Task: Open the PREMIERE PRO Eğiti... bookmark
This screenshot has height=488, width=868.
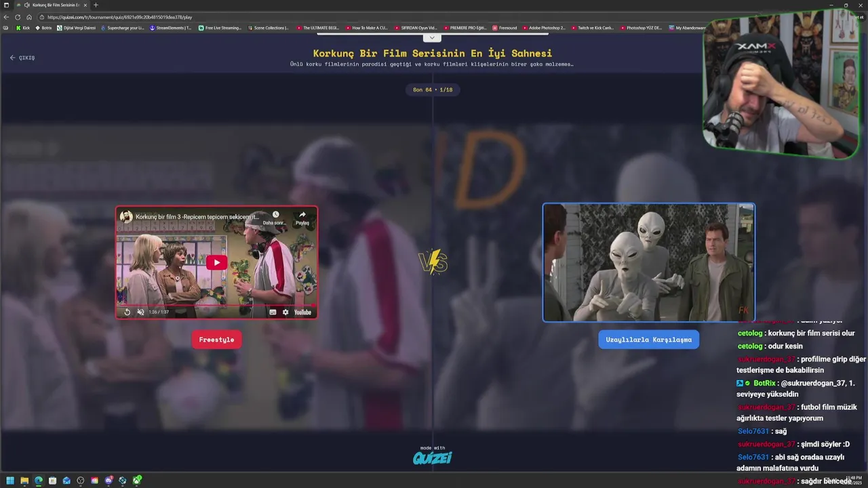Action: click(465, 28)
